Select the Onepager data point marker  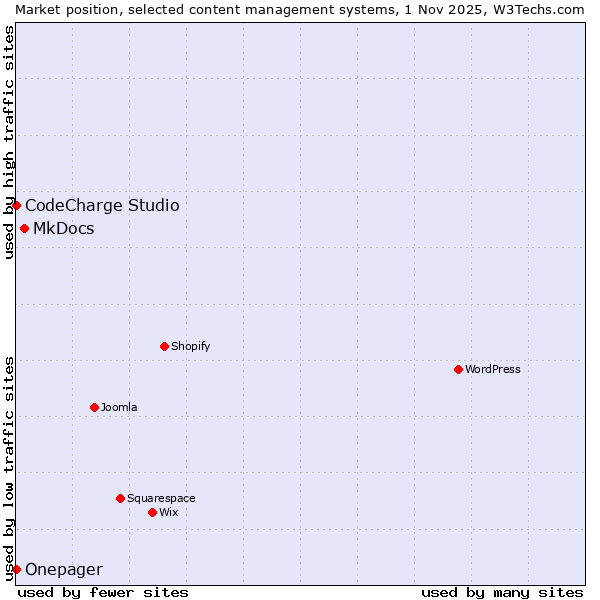pyautogui.click(x=16, y=569)
